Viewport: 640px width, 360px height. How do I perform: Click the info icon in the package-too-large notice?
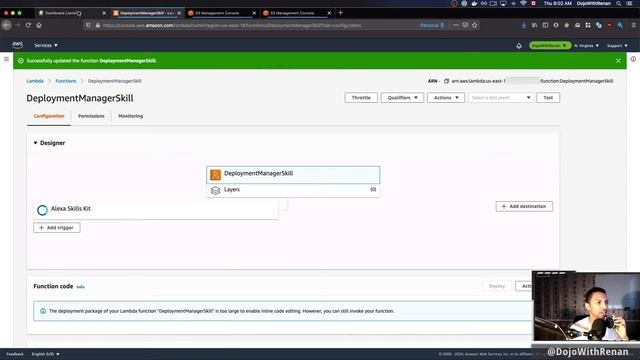click(43, 311)
